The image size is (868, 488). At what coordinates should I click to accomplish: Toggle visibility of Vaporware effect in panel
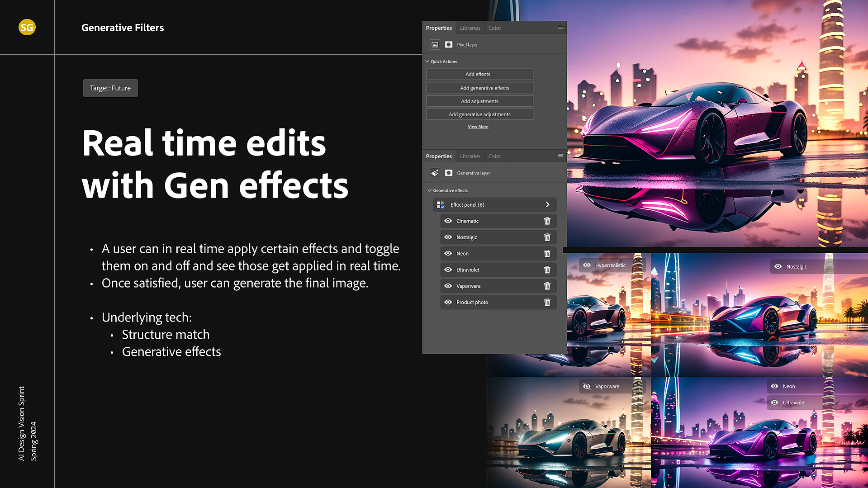(448, 286)
